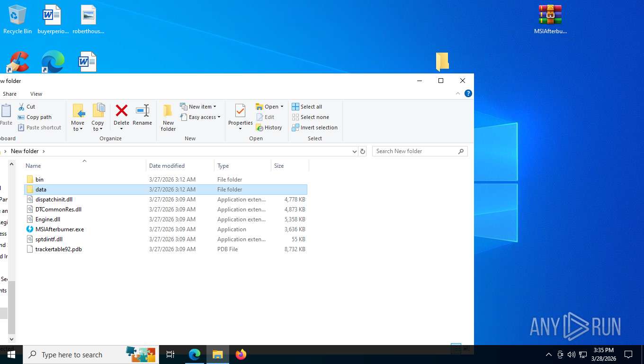
Task: Open the Copy to menu
Action: tap(98, 118)
